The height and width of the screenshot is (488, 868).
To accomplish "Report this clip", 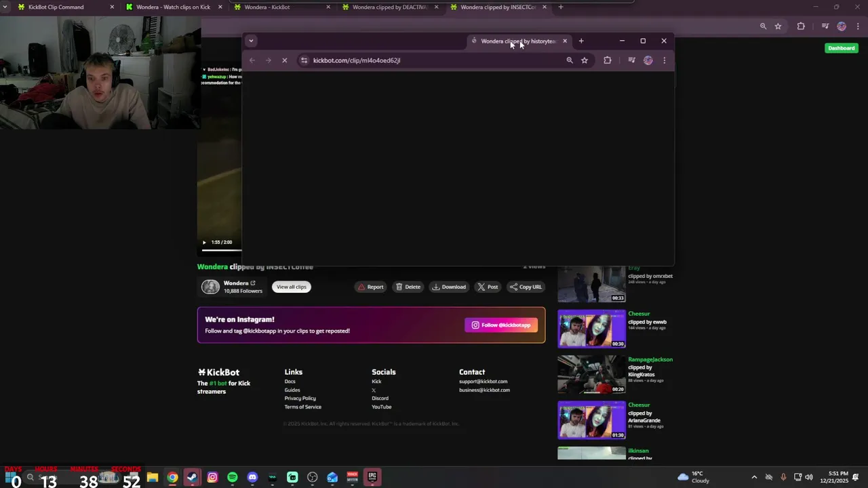I will tap(371, 287).
